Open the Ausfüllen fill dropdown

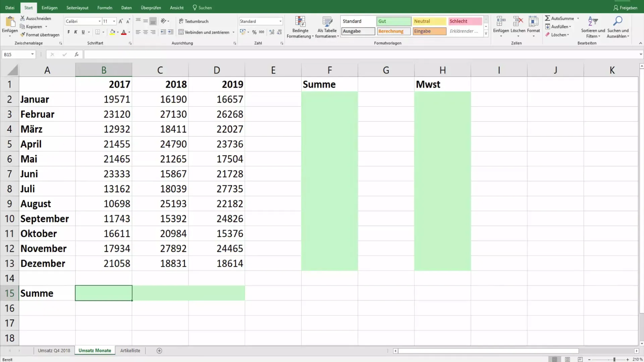point(558,26)
